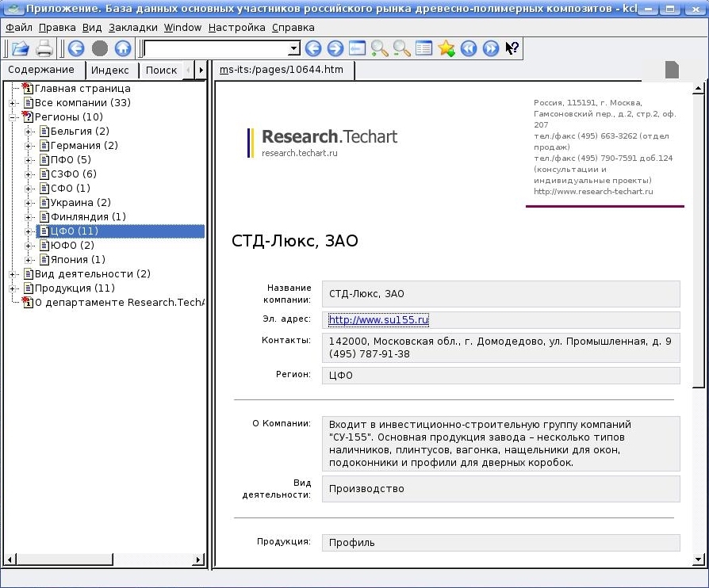Image resolution: width=709 pixels, height=588 pixels.
Task: Click the close-tab page icon at top right
Action: tap(672, 70)
